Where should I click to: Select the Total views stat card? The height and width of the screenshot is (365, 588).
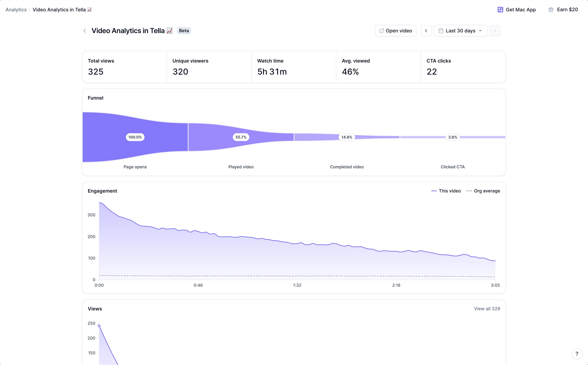[124, 67]
